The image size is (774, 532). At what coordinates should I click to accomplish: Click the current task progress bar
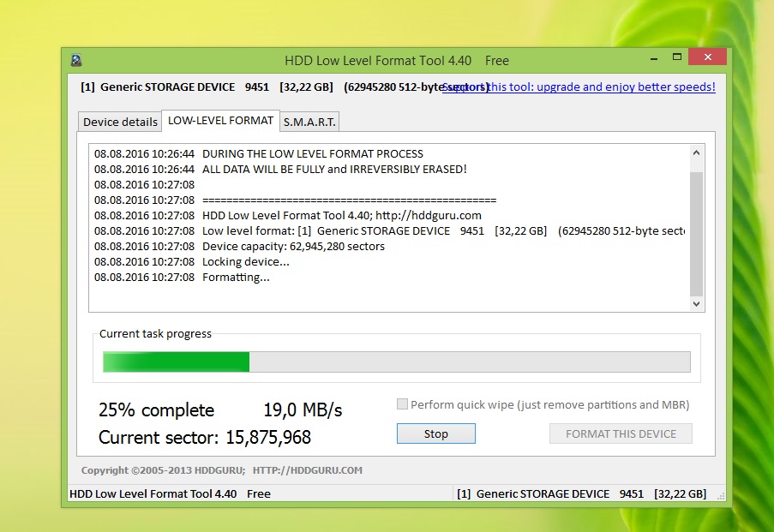tap(396, 362)
